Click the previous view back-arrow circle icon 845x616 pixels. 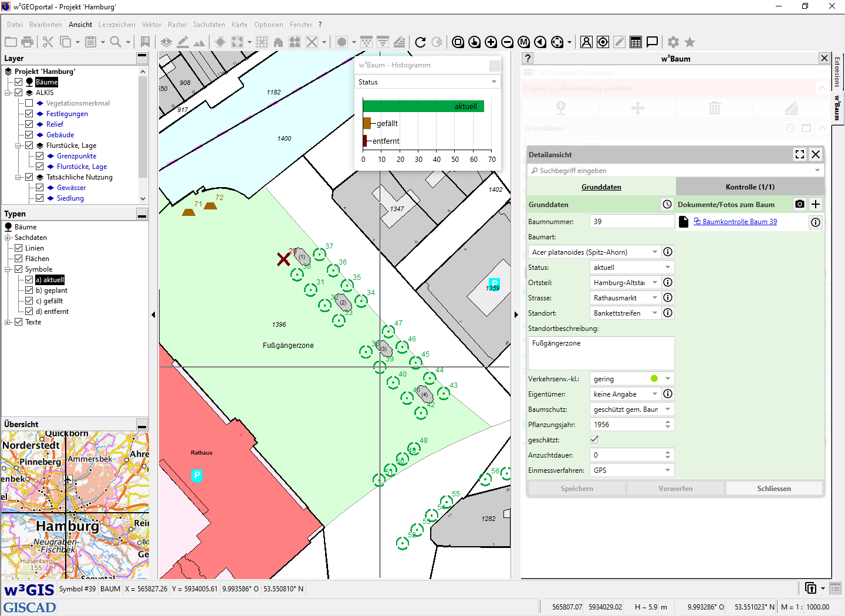(540, 42)
